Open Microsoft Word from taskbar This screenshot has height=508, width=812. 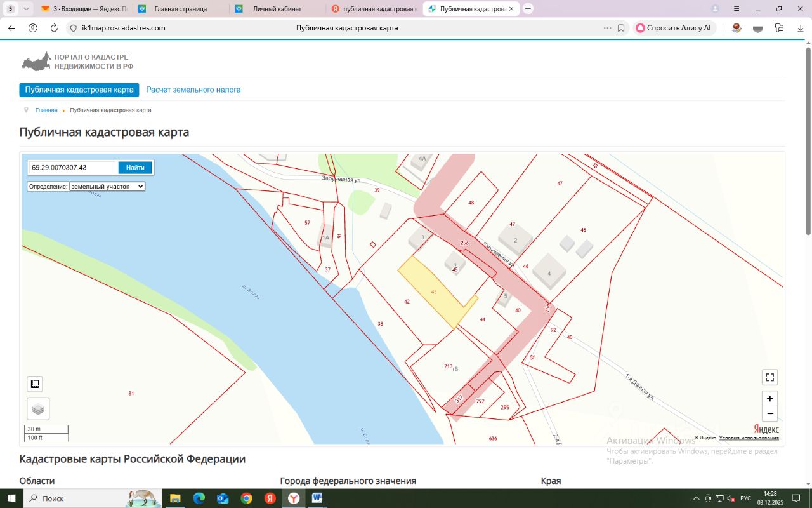317,498
